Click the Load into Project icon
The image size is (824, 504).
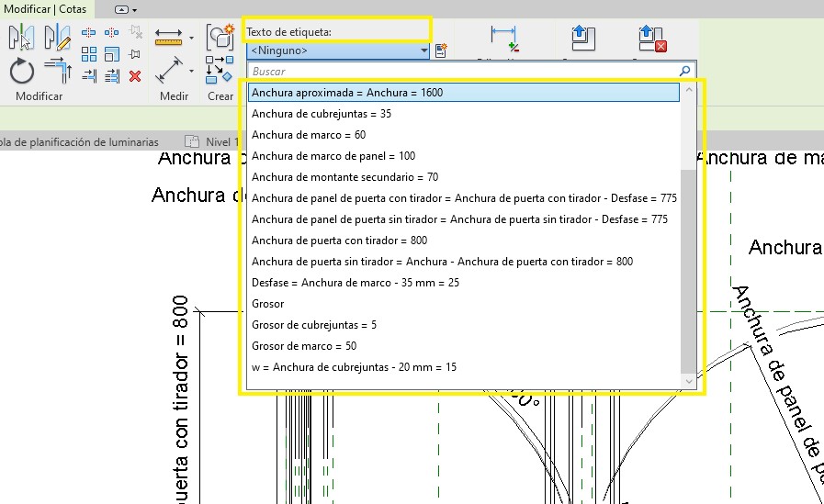[579, 39]
